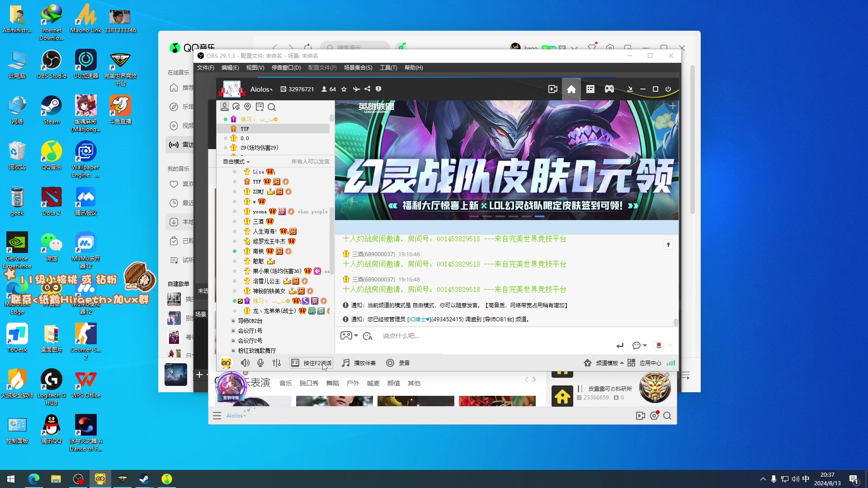868x488 pixels.
Task: Open the channel bulletin board icon
Action: click(x=259, y=107)
